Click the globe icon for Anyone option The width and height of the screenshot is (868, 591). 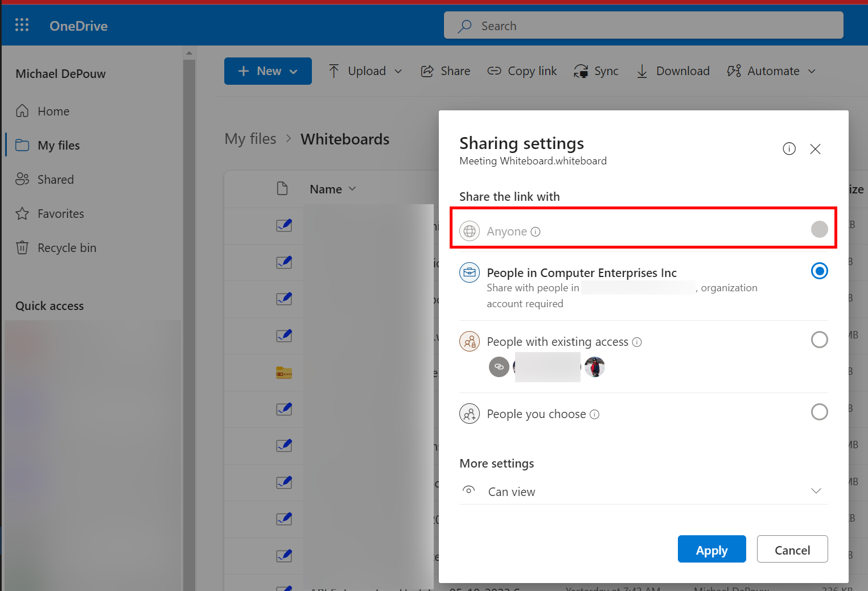click(470, 232)
